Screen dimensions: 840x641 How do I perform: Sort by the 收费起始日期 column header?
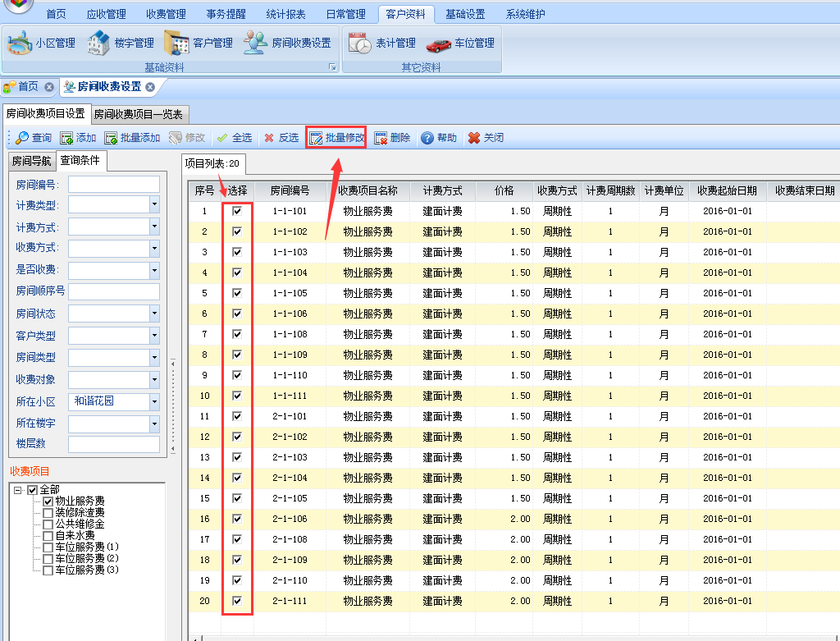[x=727, y=190]
